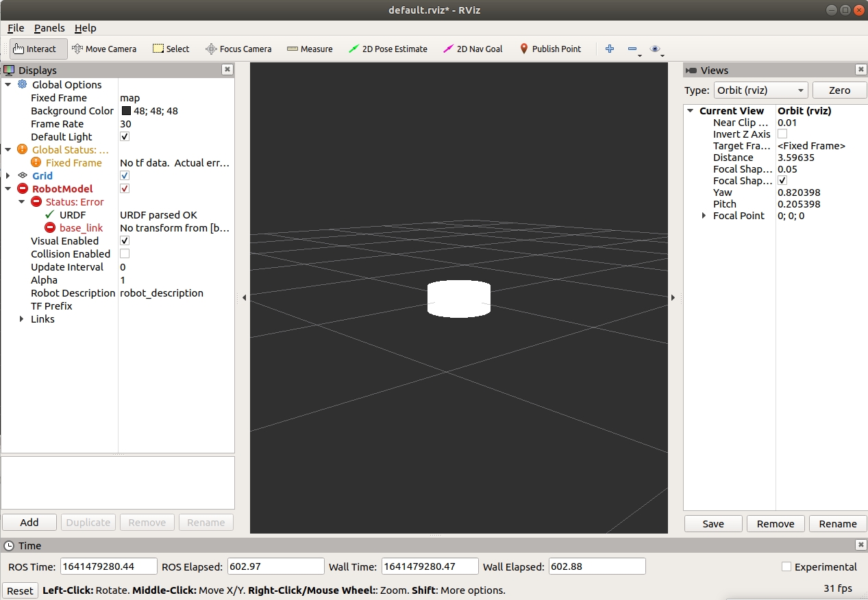Select the 2D Pose Estimate tool
Image resolution: width=868 pixels, height=600 pixels.
[x=388, y=49]
